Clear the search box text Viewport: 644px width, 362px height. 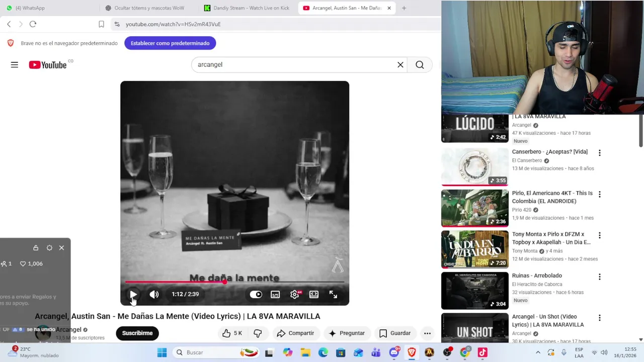click(400, 65)
